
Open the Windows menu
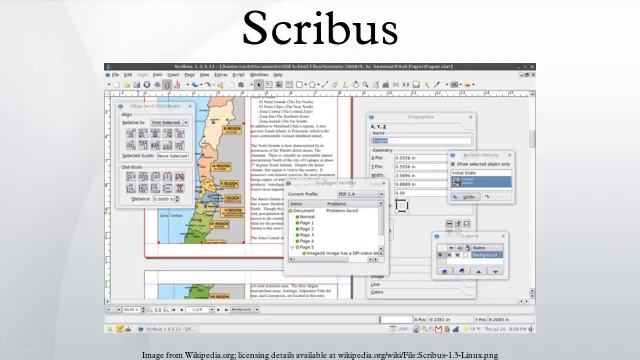coord(259,75)
